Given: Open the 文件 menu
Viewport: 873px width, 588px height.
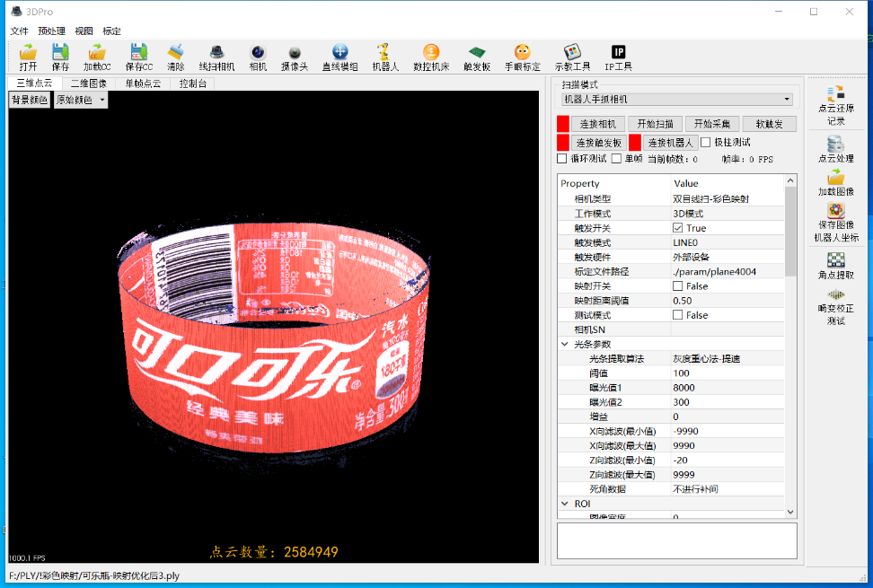Looking at the screenshot, I should coord(20,31).
